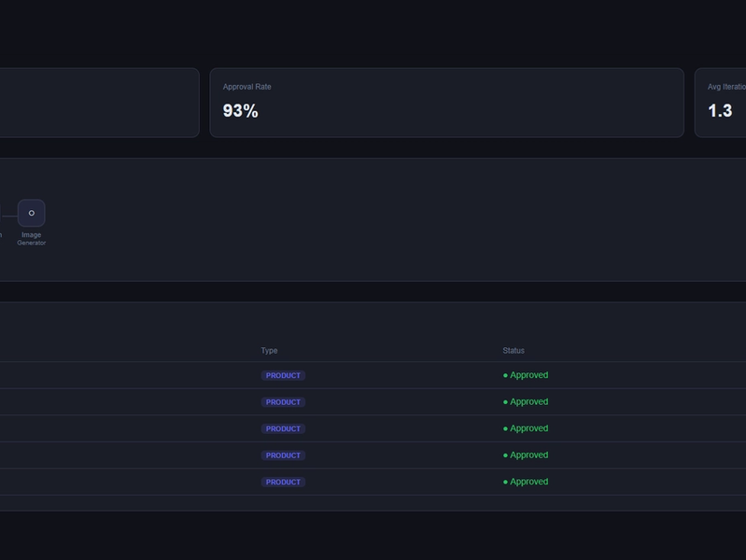Click the Approved status in the second row
This screenshot has height=560, width=746.
point(526,402)
